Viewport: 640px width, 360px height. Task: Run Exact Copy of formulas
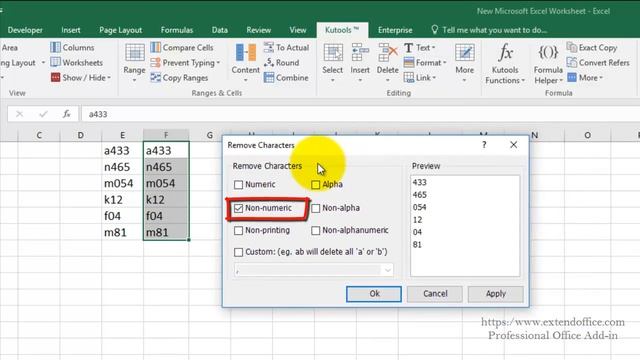point(592,47)
